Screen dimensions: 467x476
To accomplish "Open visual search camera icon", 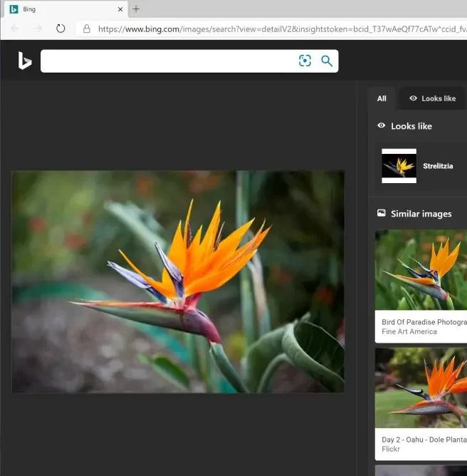I will click(x=305, y=61).
